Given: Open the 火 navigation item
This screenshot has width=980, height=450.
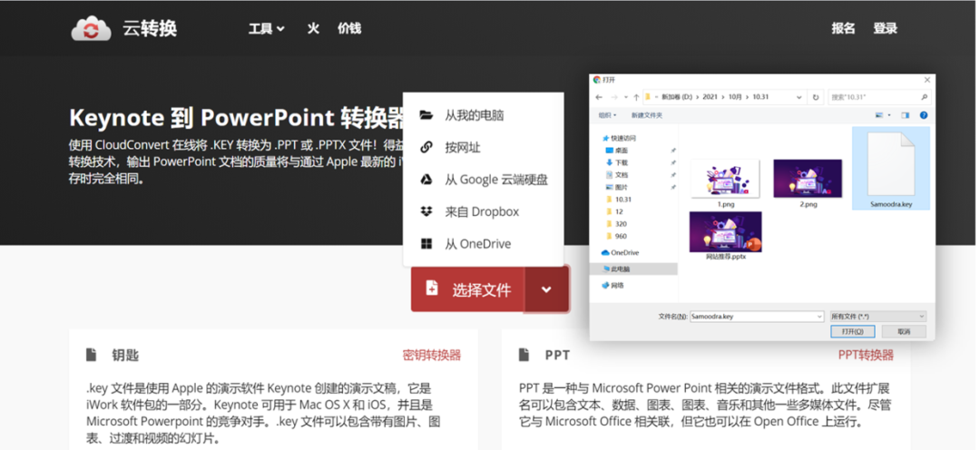Looking at the screenshot, I should pos(313,28).
